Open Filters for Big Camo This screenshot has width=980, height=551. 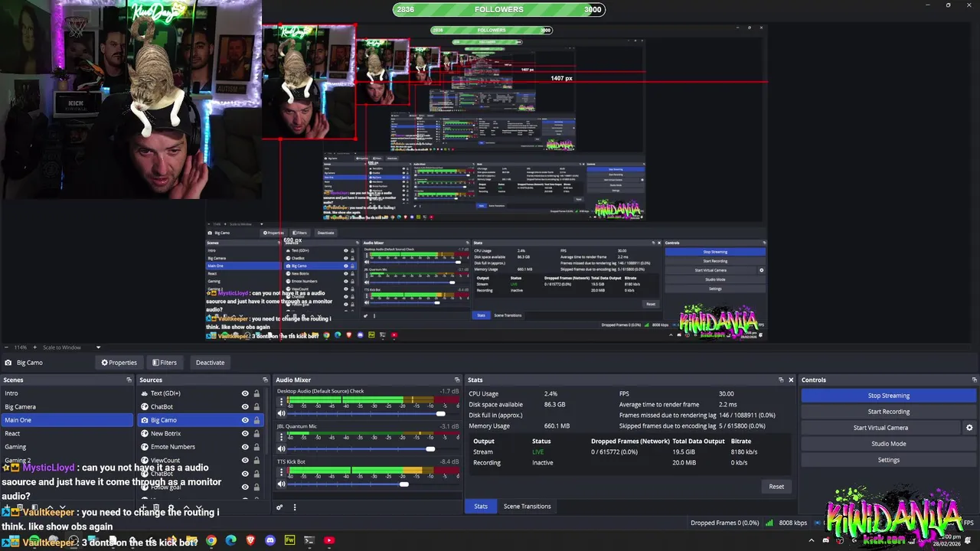coord(164,363)
